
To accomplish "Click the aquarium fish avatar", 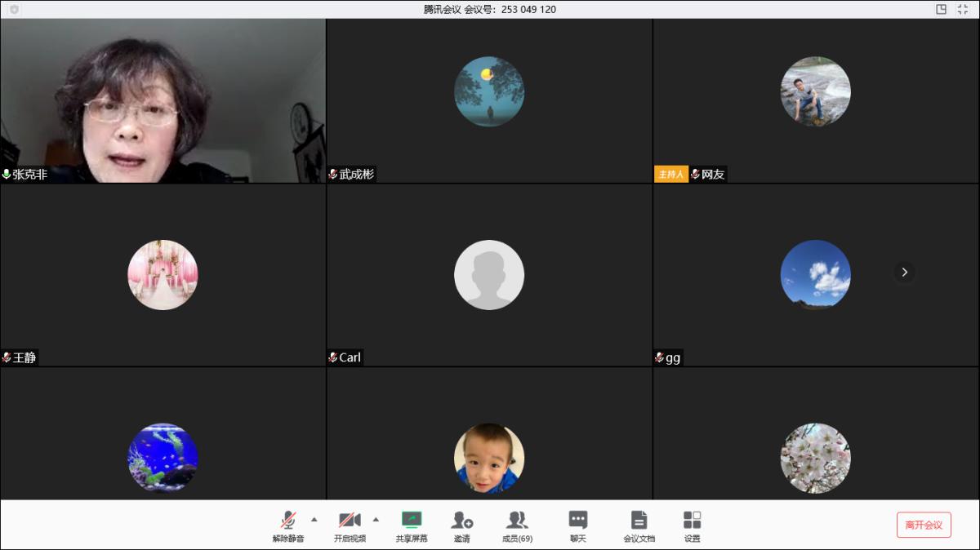I will coord(163,458).
